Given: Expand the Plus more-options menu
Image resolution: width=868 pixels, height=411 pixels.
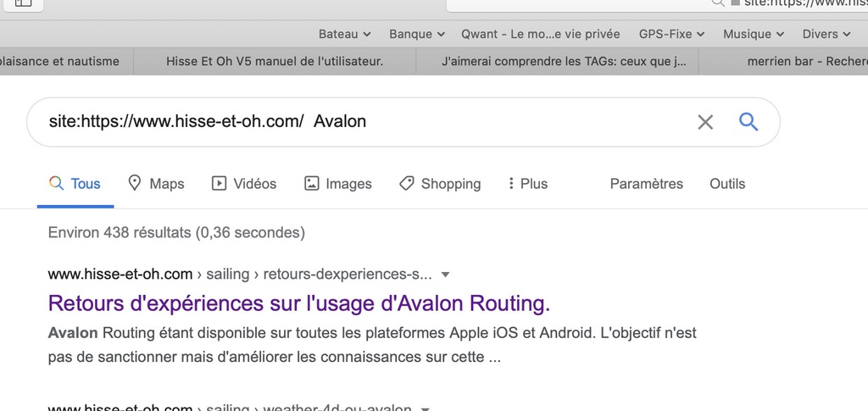Looking at the screenshot, I should point(527,184).
